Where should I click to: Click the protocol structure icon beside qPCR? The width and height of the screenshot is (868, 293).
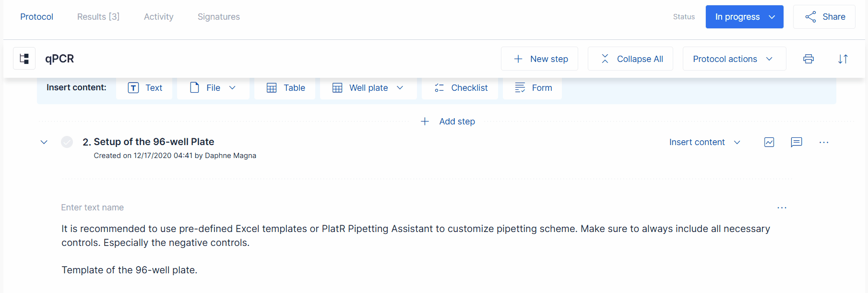pos(24,59)
